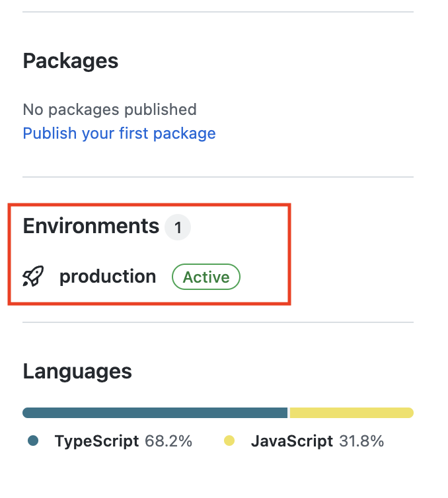Click the rocket icon beside production
This screenshot has height=498, width=448.
click(x=33, y=277)
